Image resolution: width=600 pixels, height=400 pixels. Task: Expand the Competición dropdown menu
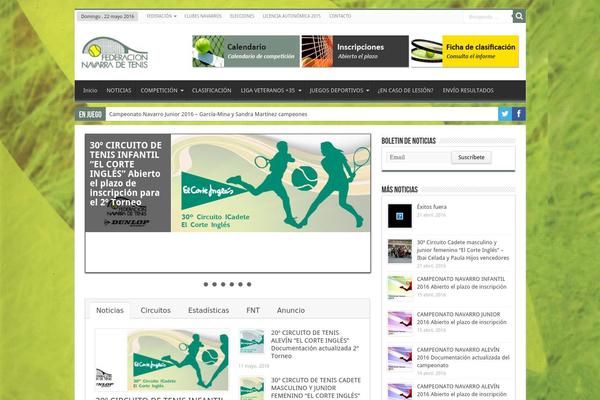click(162, 90)
